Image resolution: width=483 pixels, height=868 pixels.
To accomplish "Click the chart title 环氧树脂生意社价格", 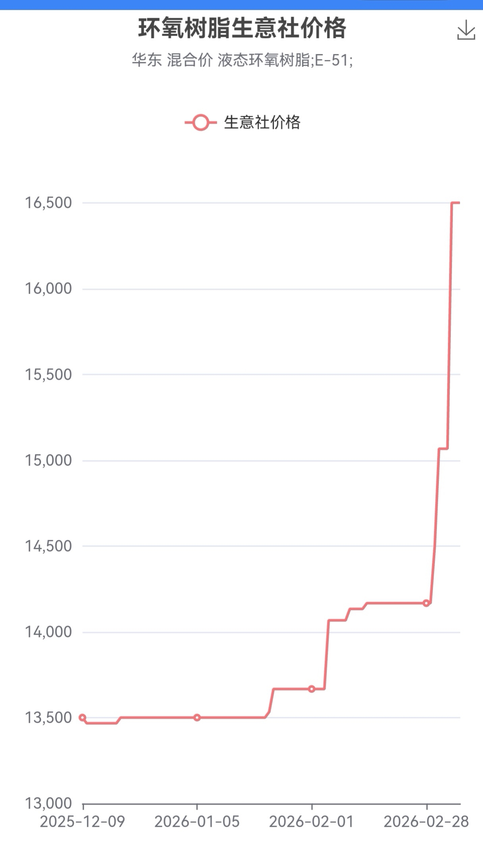I will [x=242, y=29].
